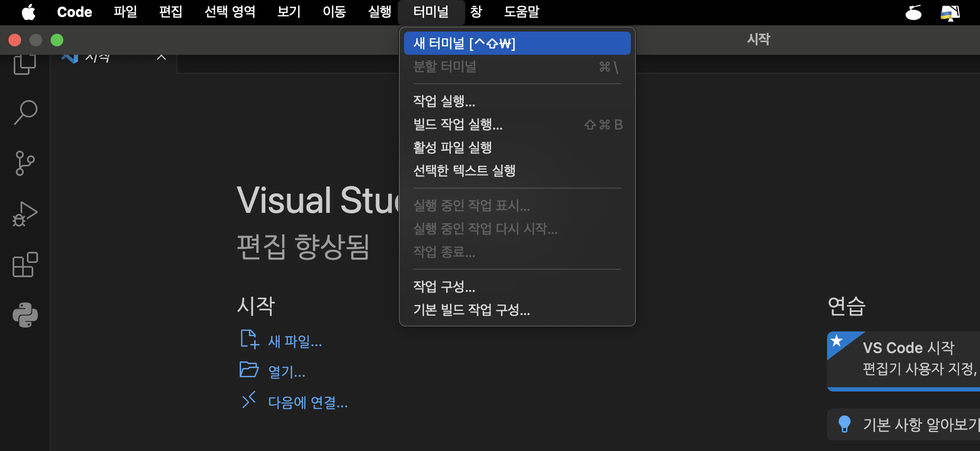Select 새 터미널 menu entry
980x451 pixels.
[517, 43]
